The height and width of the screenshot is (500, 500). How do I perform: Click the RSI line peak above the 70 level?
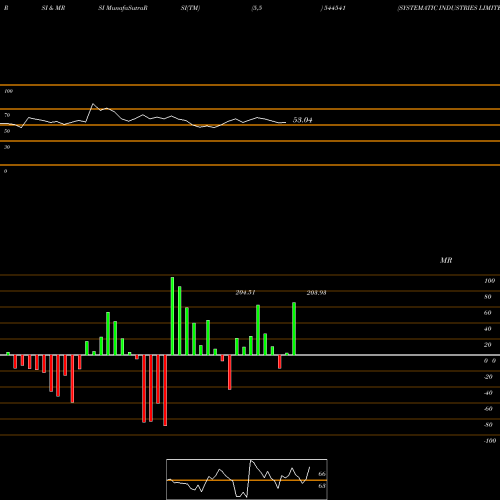click(93, 104)
